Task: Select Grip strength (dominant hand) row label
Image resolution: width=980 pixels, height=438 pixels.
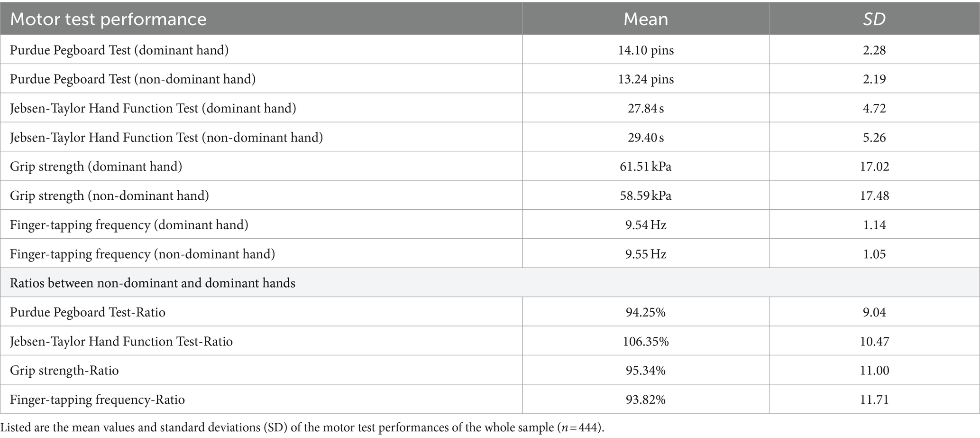Action: point(96,167)
